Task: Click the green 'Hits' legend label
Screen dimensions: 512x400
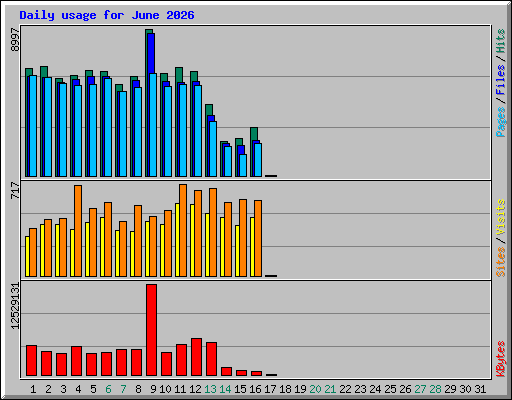Action: click(501, 41)
